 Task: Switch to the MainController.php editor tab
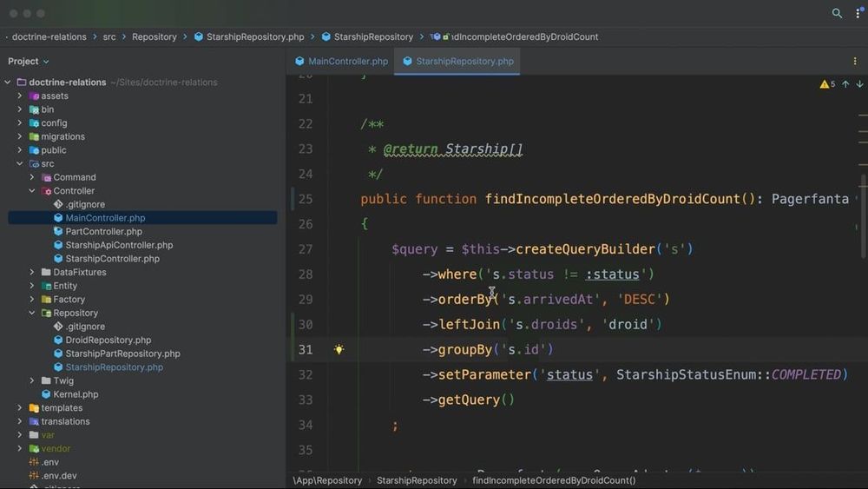tap(341, 62)
